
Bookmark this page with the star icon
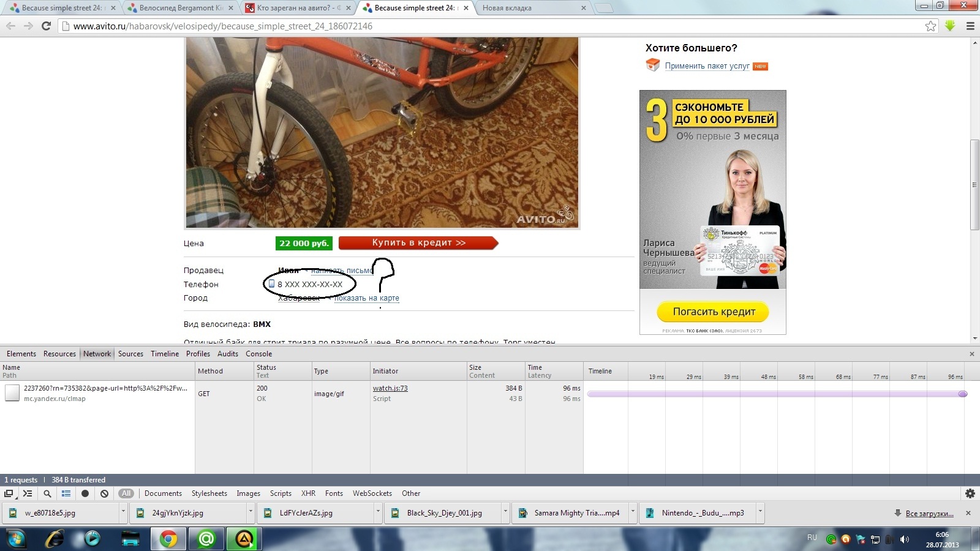click(x=930, y=26)
